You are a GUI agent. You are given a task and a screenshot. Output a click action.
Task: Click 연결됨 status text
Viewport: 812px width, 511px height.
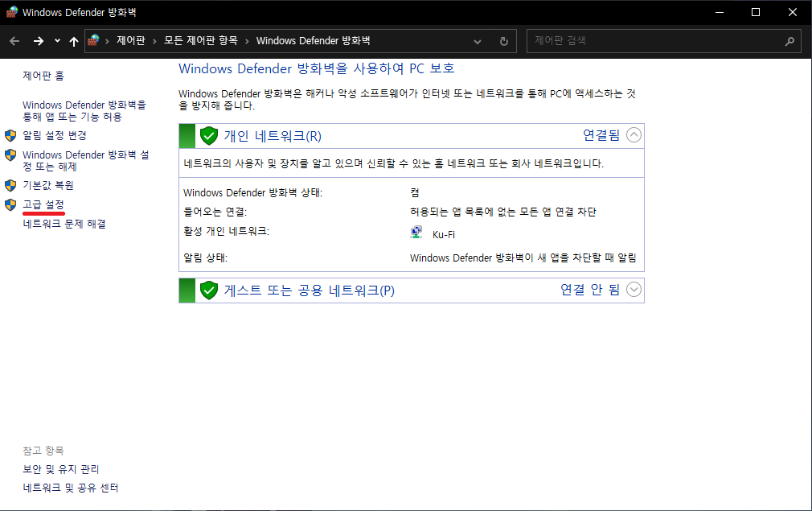coord(601,135)
